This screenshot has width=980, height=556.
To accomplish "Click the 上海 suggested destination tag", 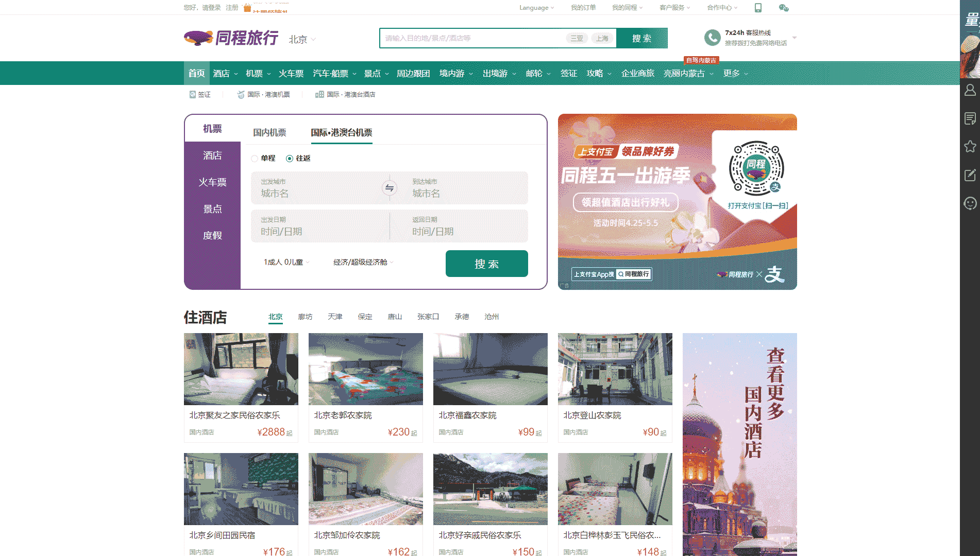I will click(602, 38).
